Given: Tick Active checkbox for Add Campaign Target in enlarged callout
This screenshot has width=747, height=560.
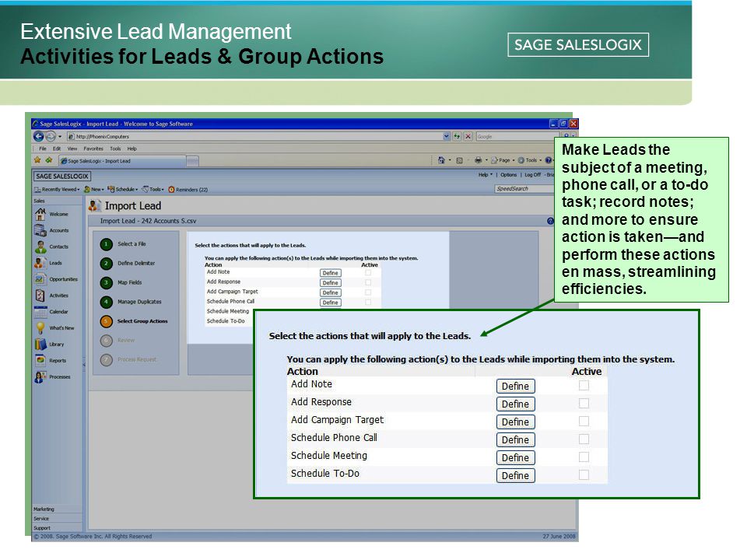Looking at the screenshot, I should pyautogui.click(x=584, y=422).
